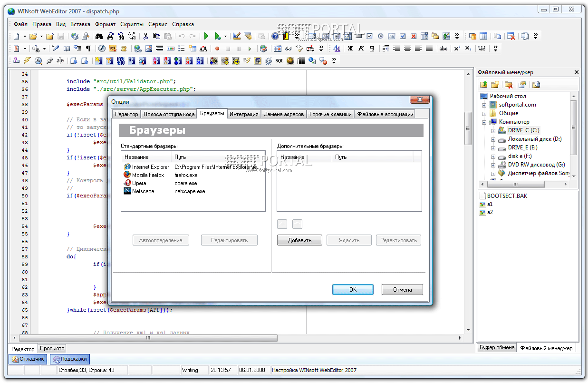Click the bulleted list icon
Screen dimensions: 588x383
(x=181, y=49)
